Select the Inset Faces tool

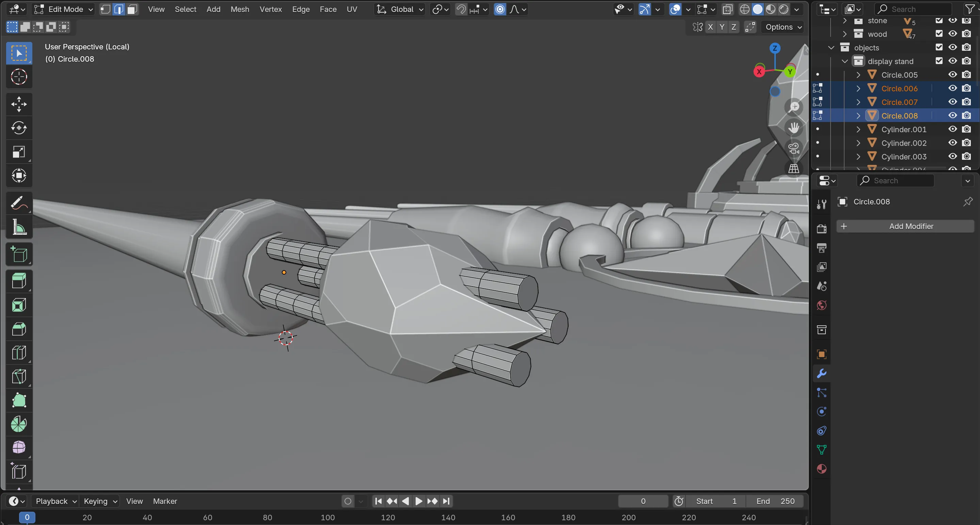(x=19, y=305)
